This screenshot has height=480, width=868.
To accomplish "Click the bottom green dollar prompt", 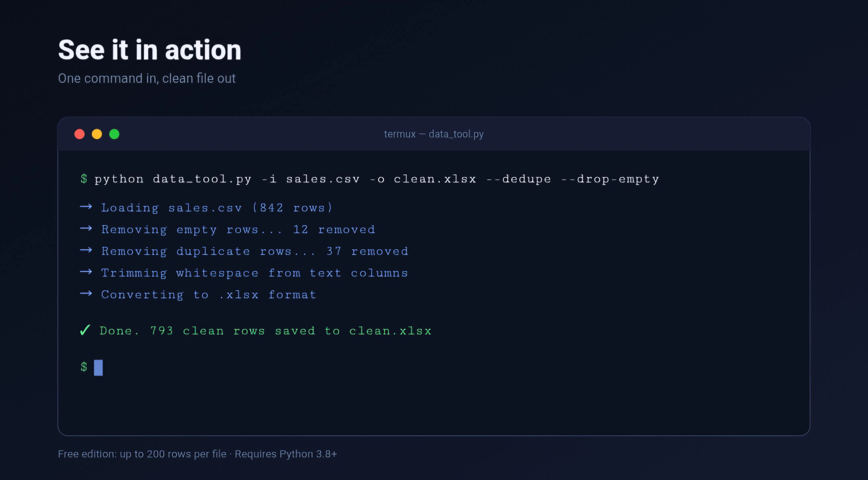I will pos(84,367).
